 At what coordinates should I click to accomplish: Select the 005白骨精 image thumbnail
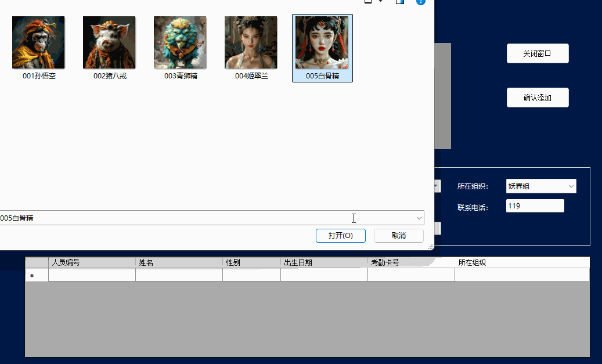[x=322, y=42]
